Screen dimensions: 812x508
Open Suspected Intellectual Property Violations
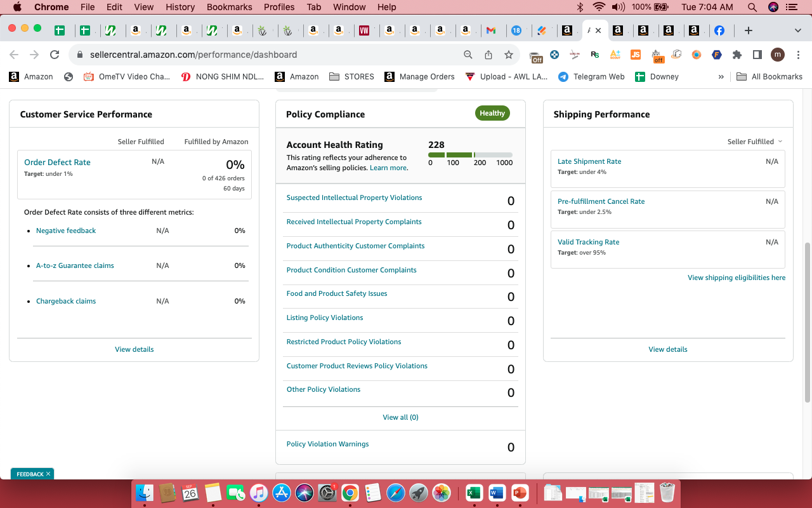354,197
